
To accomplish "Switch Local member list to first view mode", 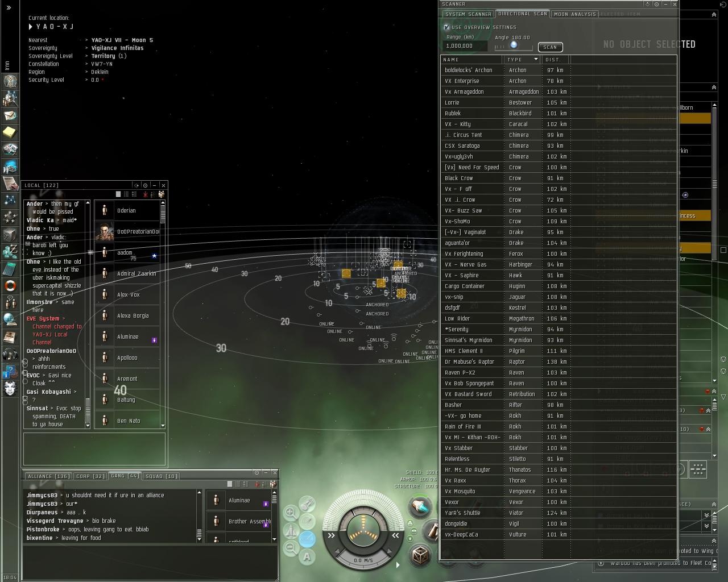I will (x=118, y=194).
